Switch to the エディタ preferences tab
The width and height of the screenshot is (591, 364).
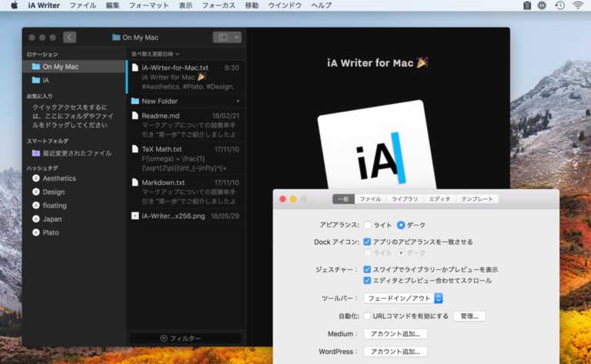[x=439, y=199]
